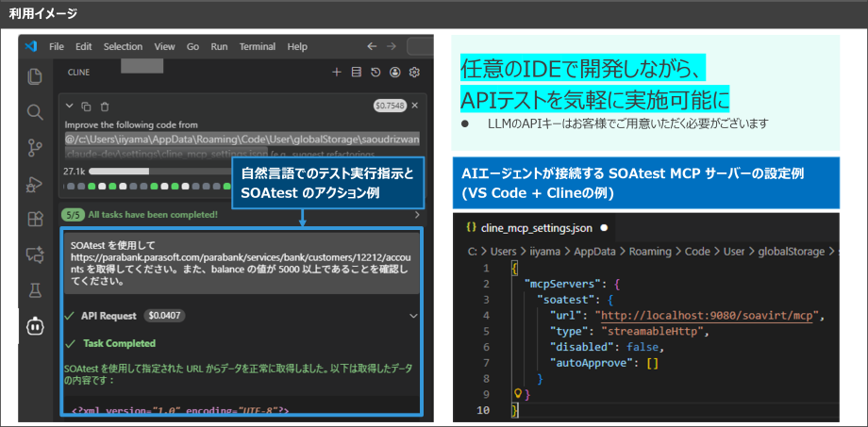Open the Search view in activity bar
The height and width of the screenshot is (427, 868).
35,112
